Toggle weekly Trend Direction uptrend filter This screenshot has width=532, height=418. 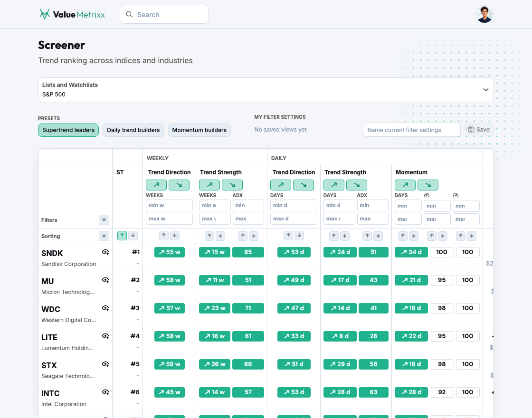pos(156,185)
